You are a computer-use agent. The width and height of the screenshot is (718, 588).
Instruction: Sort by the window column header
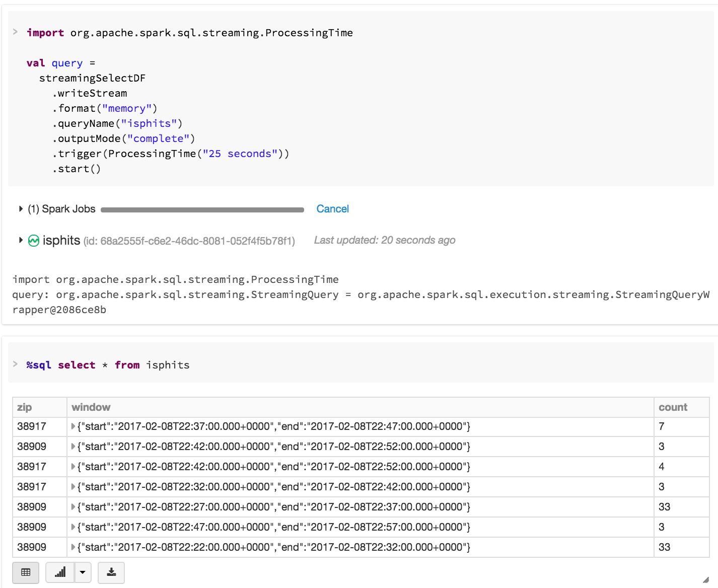[x=91, y=407]
